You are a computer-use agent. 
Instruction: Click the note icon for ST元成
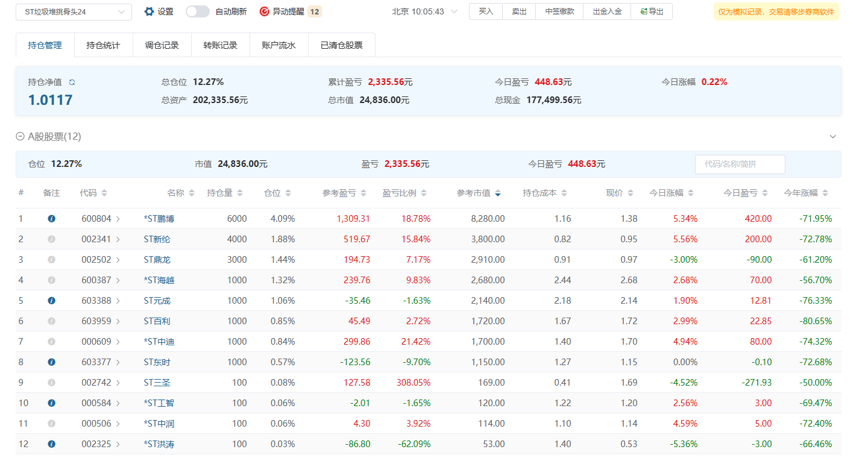pyautogui.click(x=51, y=301)
